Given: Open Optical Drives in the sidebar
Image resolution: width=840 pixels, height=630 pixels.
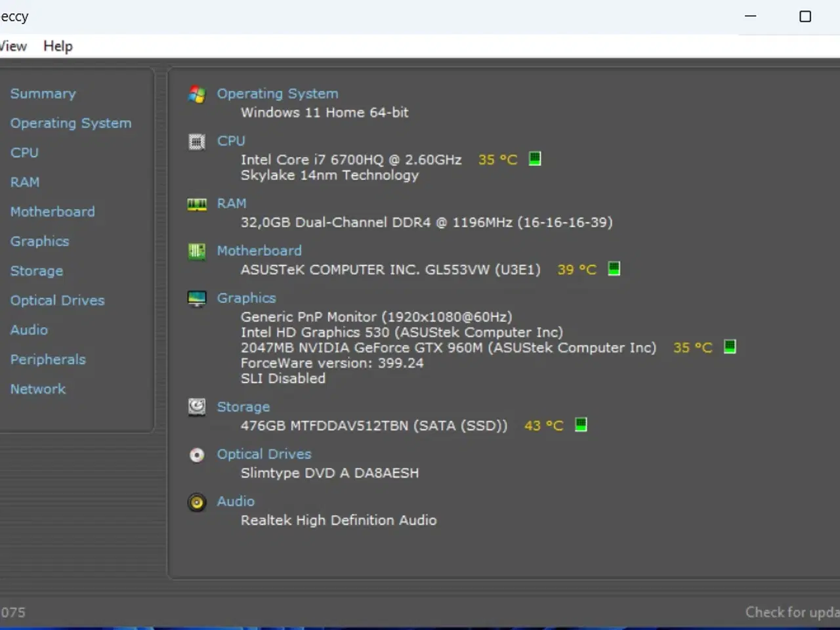Looking at the screenshot, I should click(x=57, y=301).
